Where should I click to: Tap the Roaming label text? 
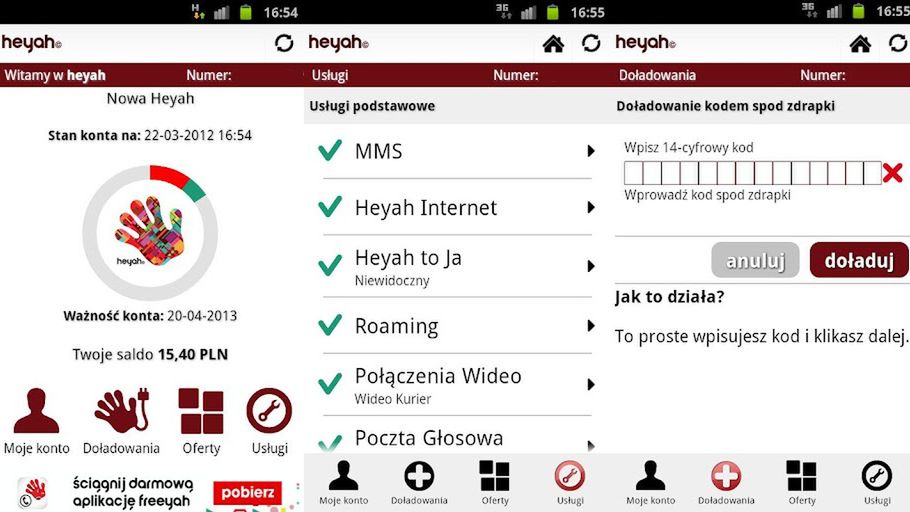(396, 326)
